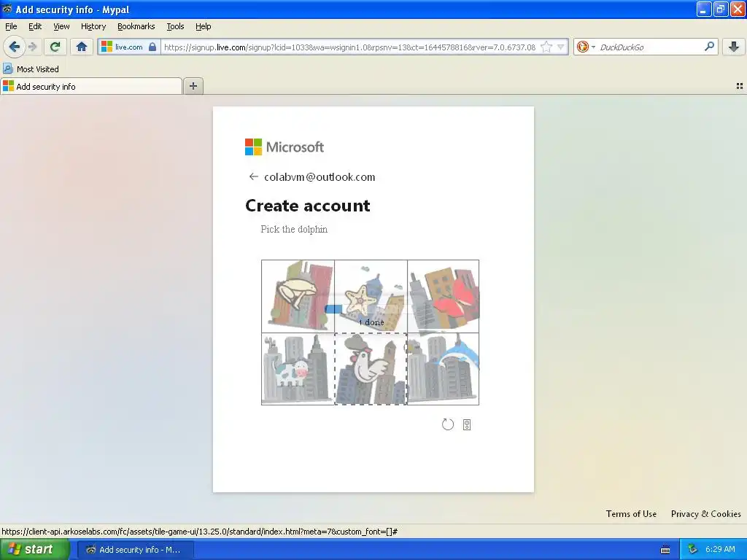
Task: Click the live.com site identity badge
Action: click(x=128, y=47)
